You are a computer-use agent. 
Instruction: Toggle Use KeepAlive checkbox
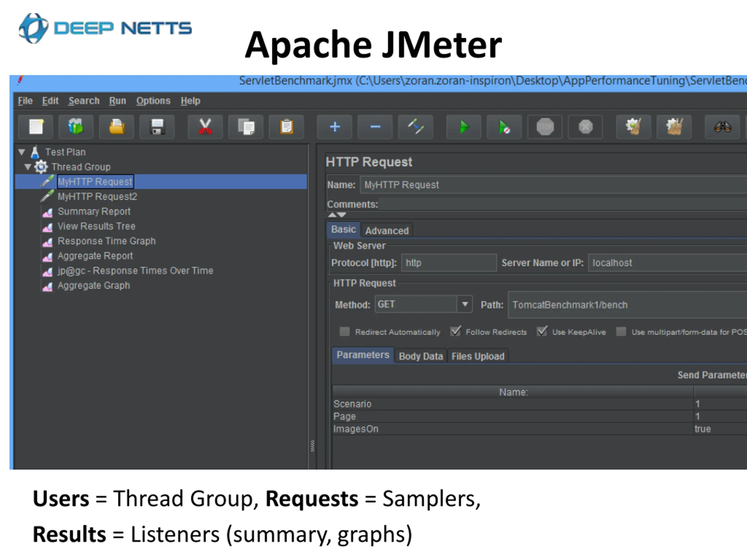(x=542, y=331)
